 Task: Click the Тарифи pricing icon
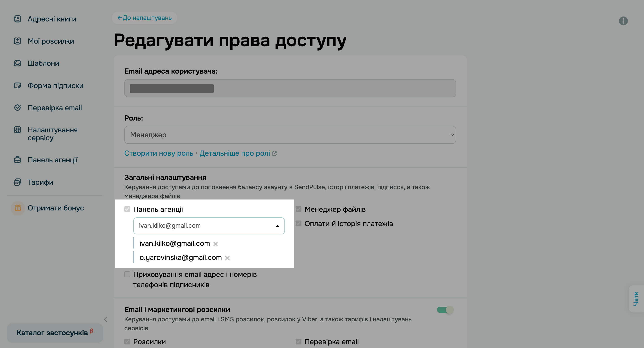[x=17, y=182]
